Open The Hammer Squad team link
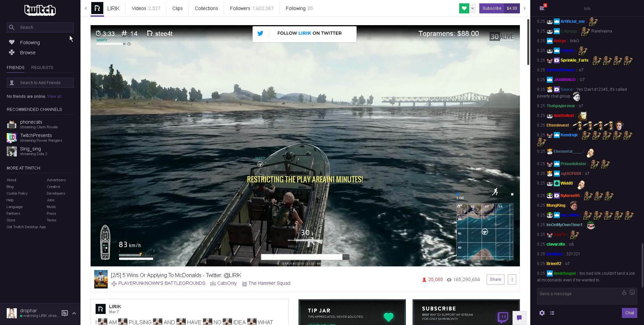644x325 pixels. click(269, 283)
